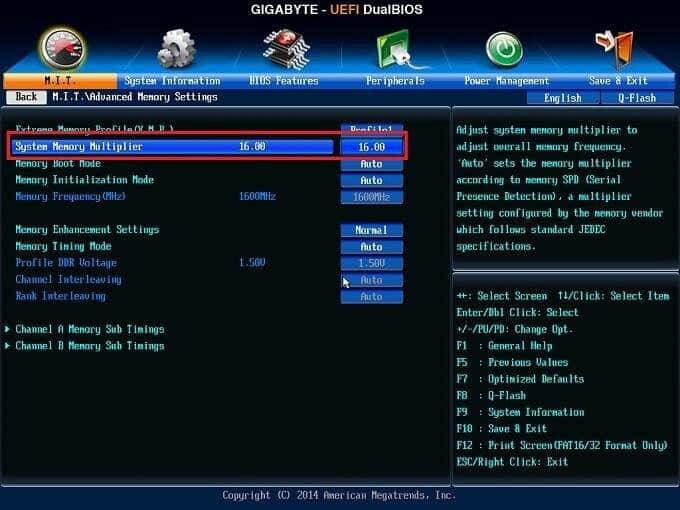
Task: Expand Channel B Memory Sub Timings
Action: tap(90, 346)
